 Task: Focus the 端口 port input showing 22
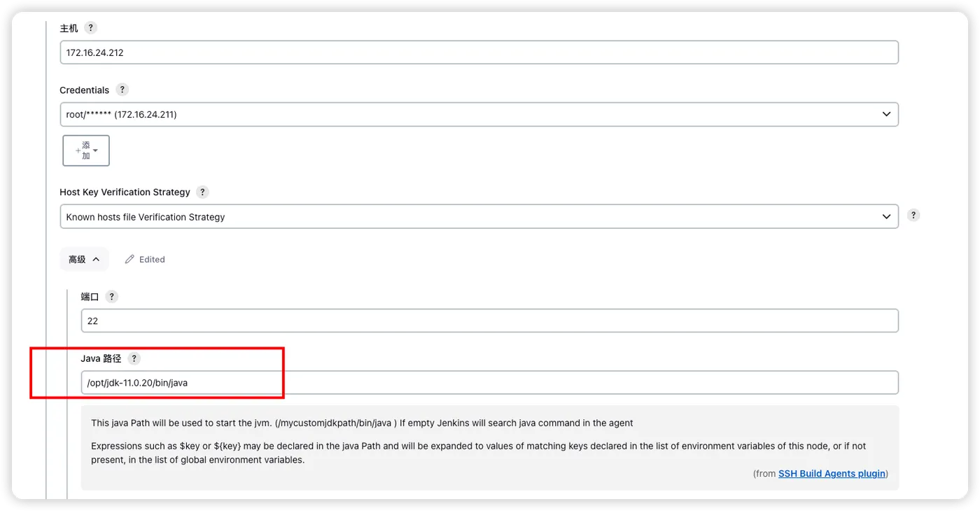(x=489, y=321)
